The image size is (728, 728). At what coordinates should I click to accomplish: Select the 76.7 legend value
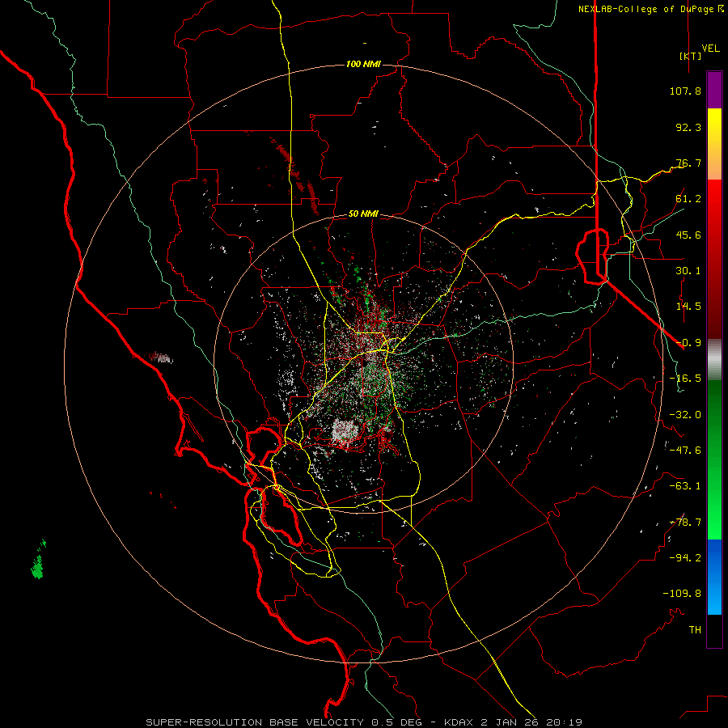(688, 163)
